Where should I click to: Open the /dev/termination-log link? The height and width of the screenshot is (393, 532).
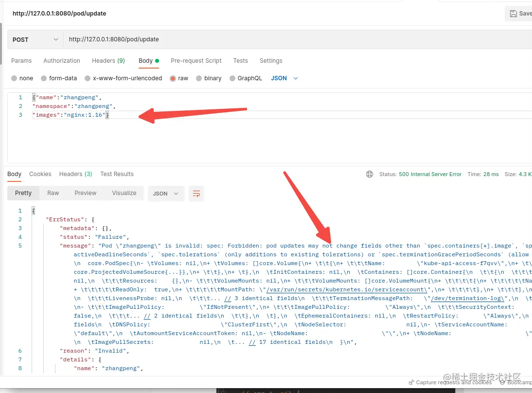467,298
